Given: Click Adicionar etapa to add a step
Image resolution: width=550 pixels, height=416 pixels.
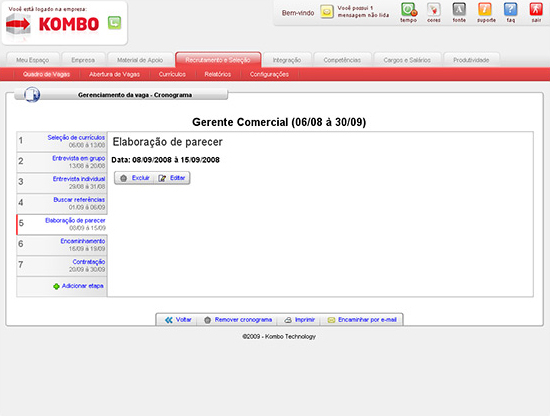Looking at the screenshot, I should pyautogui.click(x=78, y=286).
